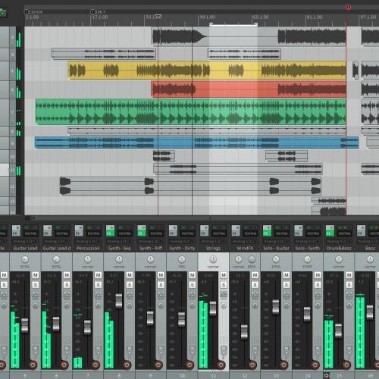Image resolution: width=379 pixels, height=379 pixels.
Task: Select the Drum&Bass track name label
Action: point(339,248)
